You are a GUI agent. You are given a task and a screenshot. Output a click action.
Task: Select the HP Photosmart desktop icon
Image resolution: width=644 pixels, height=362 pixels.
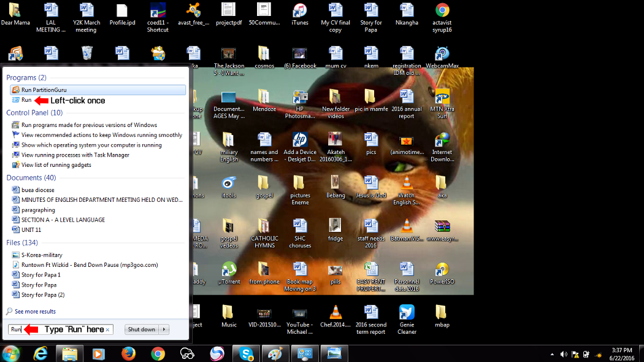[300, 104]
